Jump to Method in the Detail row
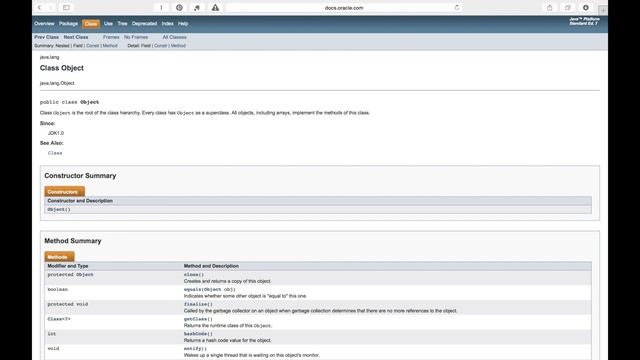This screenshot has height=360, width=640. [x=178, y=46]
